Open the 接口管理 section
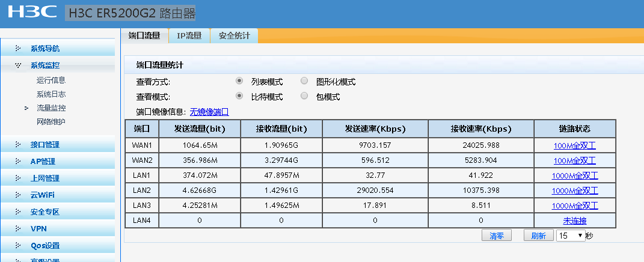The height and width of the screenshot is (262, 644). 45,145
